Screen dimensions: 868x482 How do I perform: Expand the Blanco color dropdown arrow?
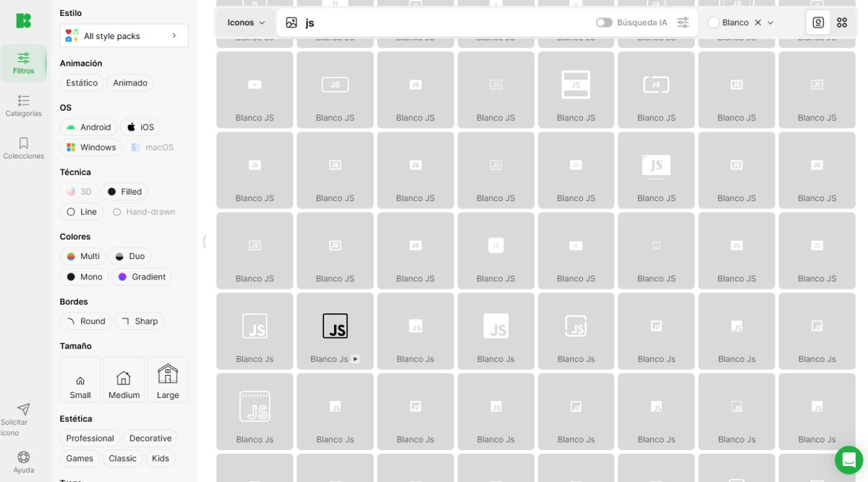[770, 22]
